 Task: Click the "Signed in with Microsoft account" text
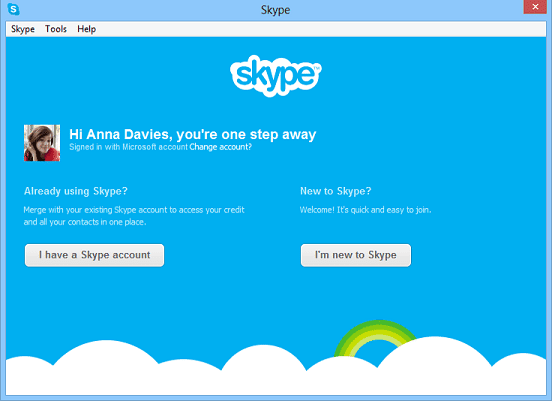tap(128, 147)
